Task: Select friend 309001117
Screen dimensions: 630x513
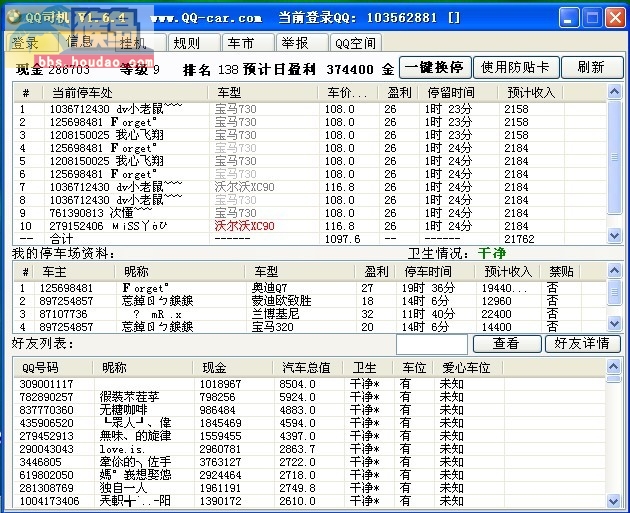Action: tap(310, 384)
